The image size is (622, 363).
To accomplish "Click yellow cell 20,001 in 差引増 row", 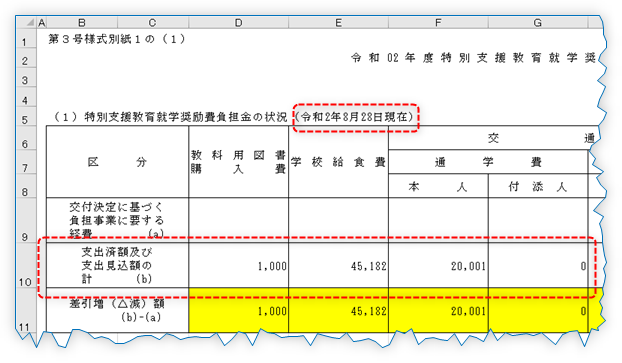I will click(x=438, y=310).
